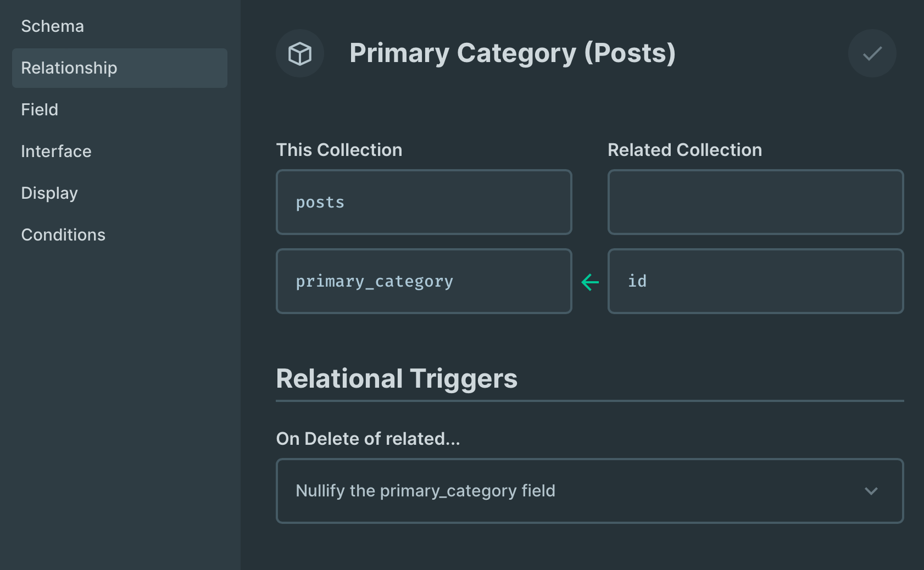This screenshot has width=924, height=570.
Task: Click the Relational Triggers heading
Action: click(x=397, y=378)
